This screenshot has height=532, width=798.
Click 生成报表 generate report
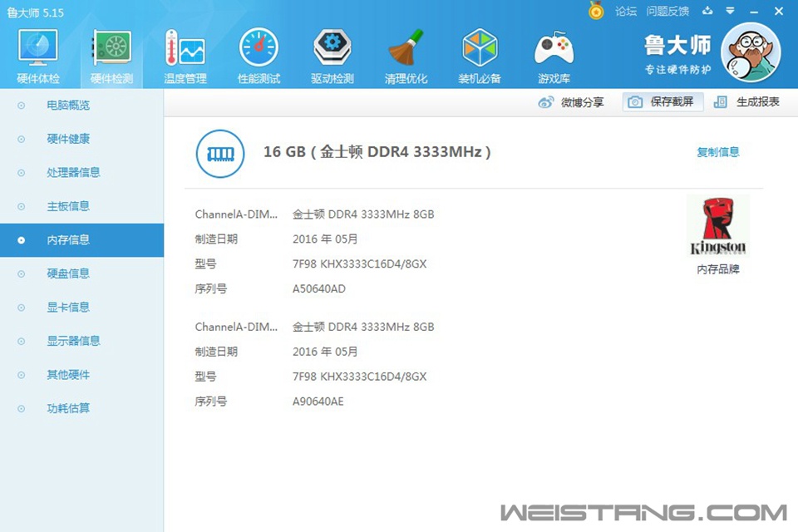tap(746, 101)
